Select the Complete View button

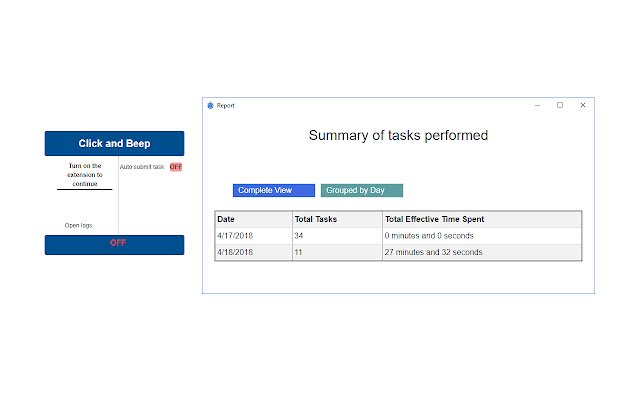click(274, 190)
